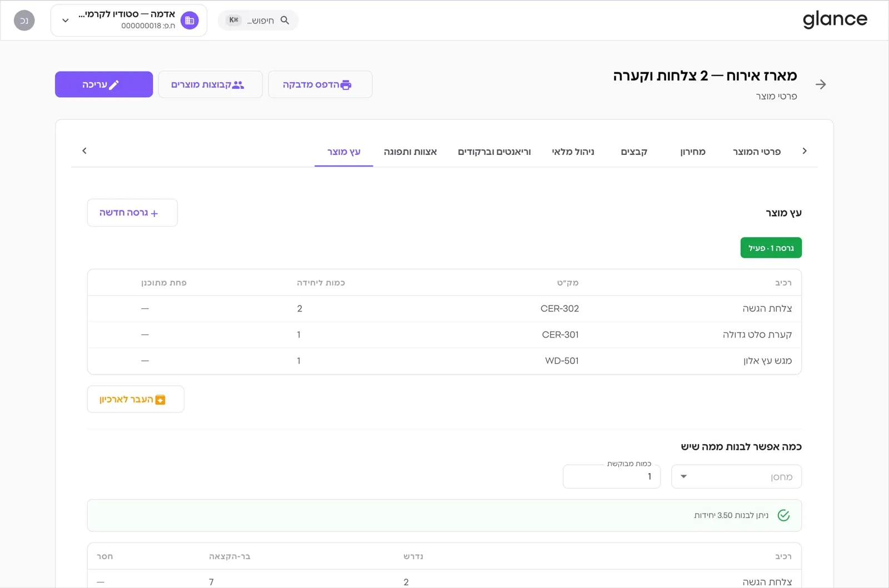Click the בר-הקצאה column header

(229, 556)
